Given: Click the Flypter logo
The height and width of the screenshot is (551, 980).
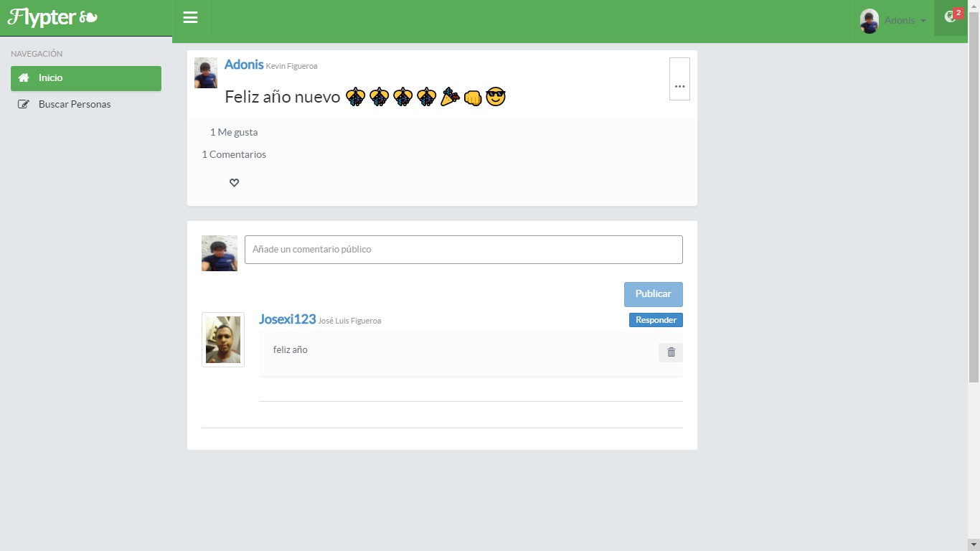Looking at the screenshot, I should tap(53, 18).
